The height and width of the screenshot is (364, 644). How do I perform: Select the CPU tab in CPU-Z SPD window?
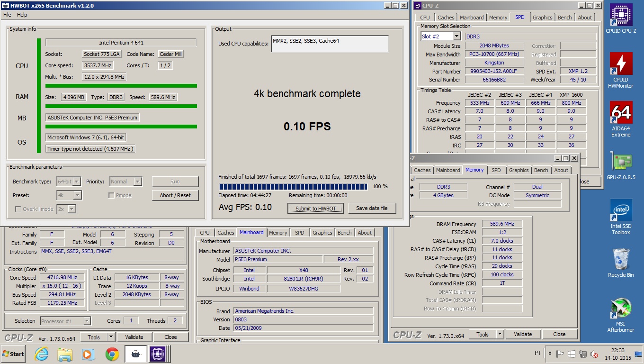click(425, 18)
